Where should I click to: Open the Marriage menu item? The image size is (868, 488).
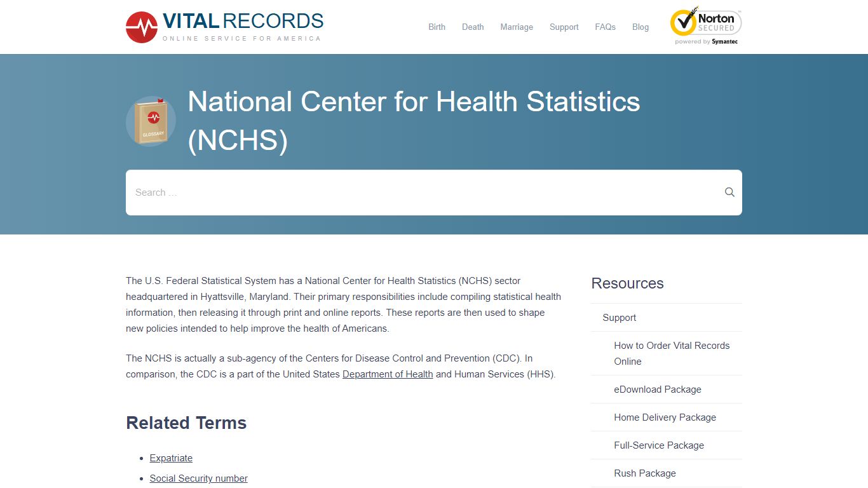tap(517, 27)
